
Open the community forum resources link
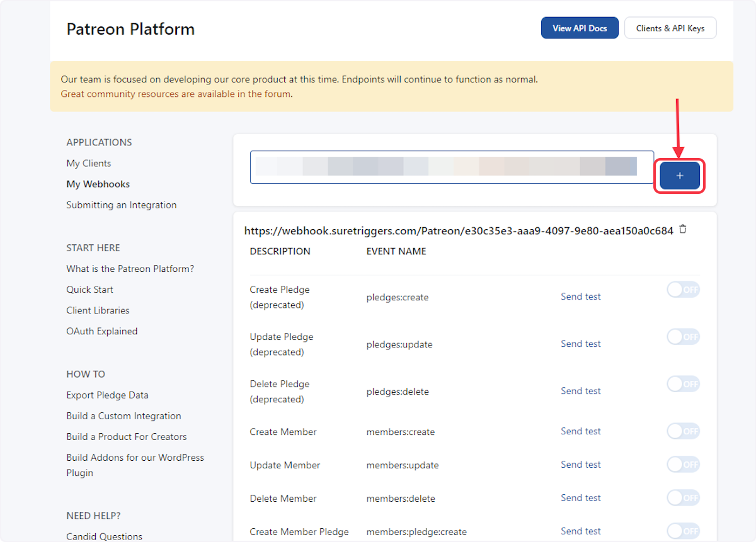pyautogui.click(x=176, y=94)
